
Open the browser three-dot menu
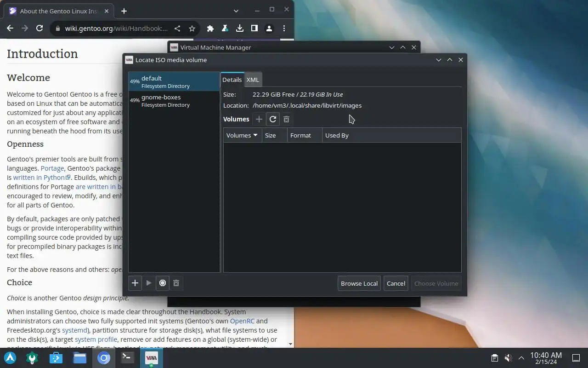[x=284, y=29]
